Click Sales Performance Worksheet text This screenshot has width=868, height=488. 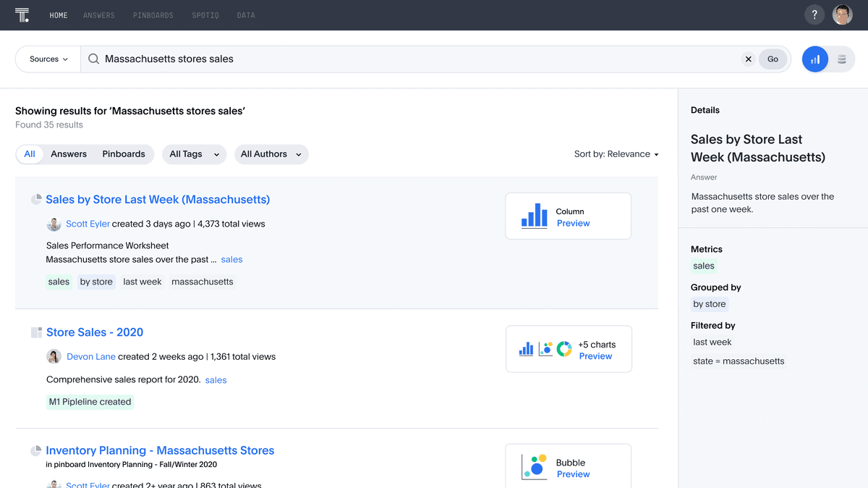pos(107,245)
